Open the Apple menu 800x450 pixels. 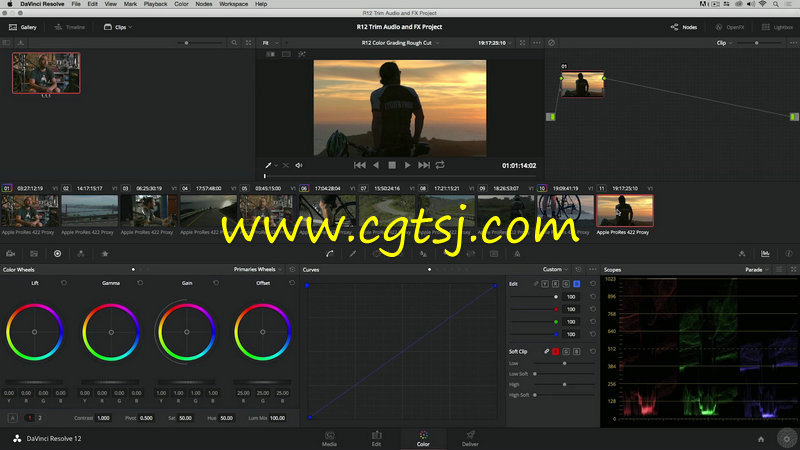10,4
